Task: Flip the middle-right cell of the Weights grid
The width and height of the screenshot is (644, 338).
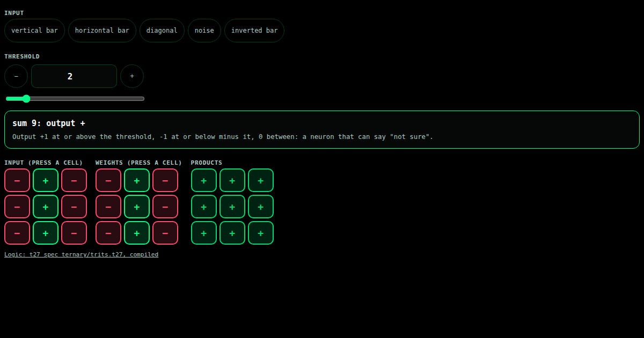Action: pyautogui.click(x=165, y=207)
